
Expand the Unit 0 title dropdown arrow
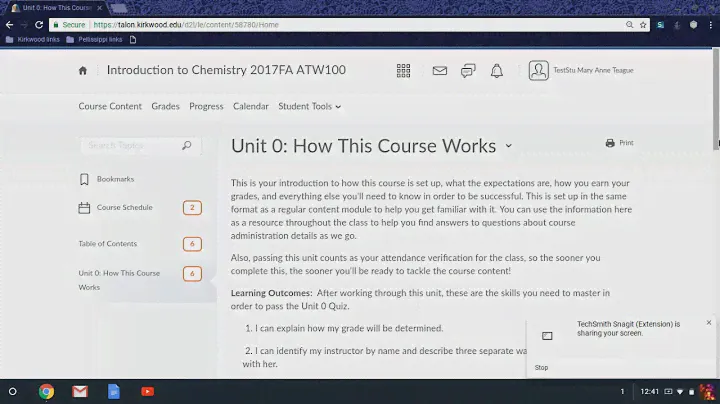tap(508, 146)
